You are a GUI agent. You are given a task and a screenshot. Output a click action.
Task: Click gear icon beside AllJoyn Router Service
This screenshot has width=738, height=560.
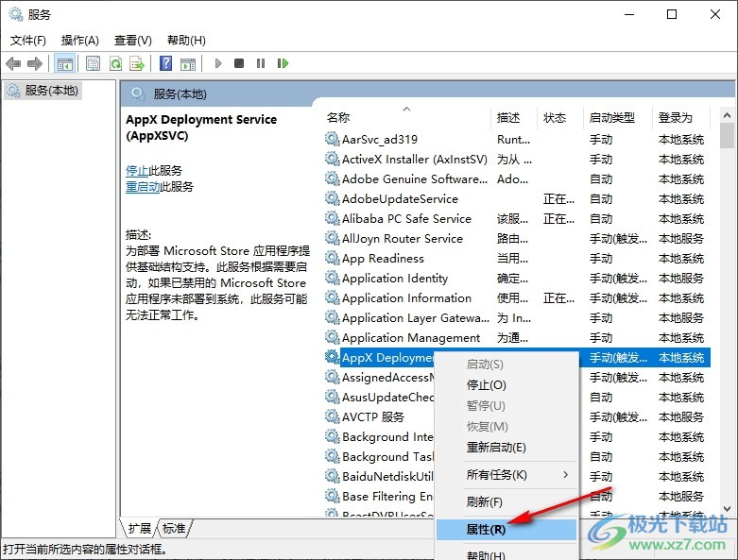pos(333,238)
